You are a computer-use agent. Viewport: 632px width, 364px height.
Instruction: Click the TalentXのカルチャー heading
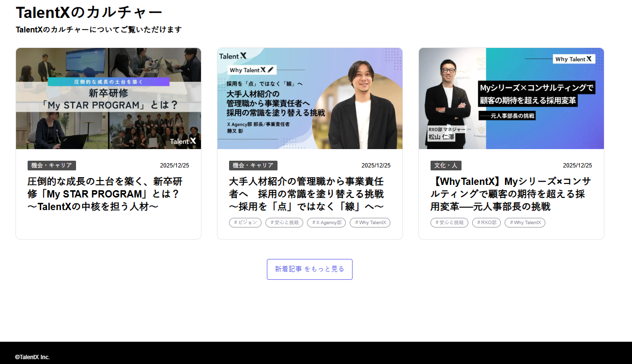(x=89, y=13)
